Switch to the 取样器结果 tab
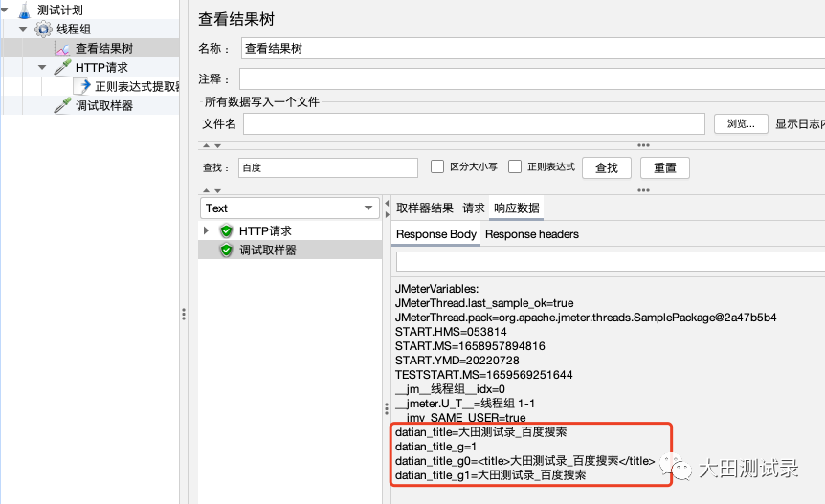The height and width of the screenshot is (504, 825). [x=425, y=208]
